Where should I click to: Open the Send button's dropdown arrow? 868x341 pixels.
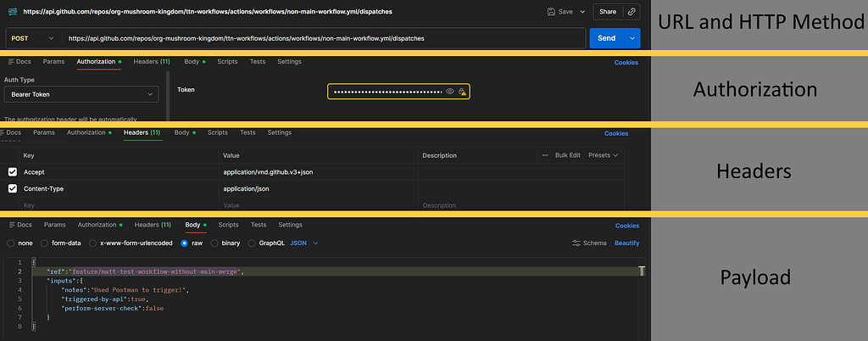[x=632, y=38]
